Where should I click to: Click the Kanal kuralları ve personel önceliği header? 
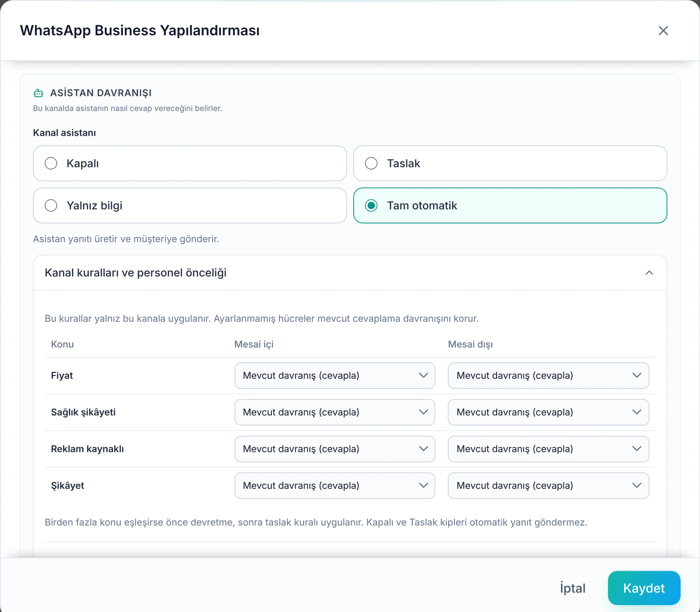click(350, 273)
